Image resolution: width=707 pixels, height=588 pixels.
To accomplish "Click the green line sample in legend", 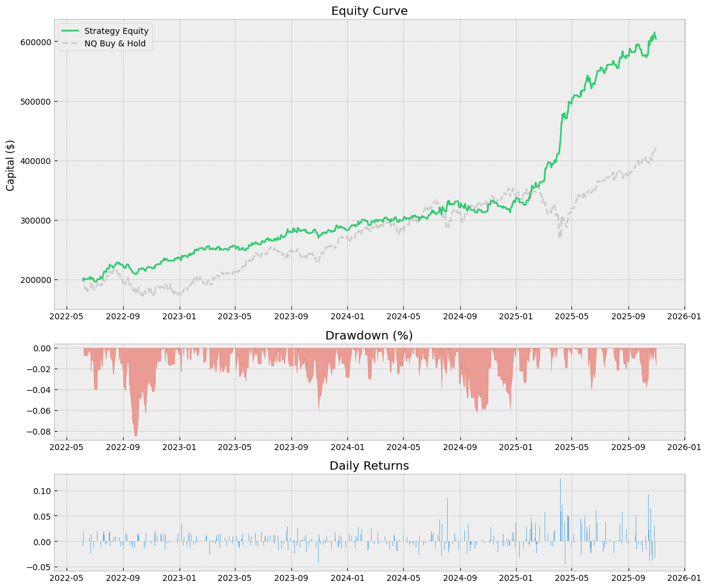I will [x=71, y=31].
